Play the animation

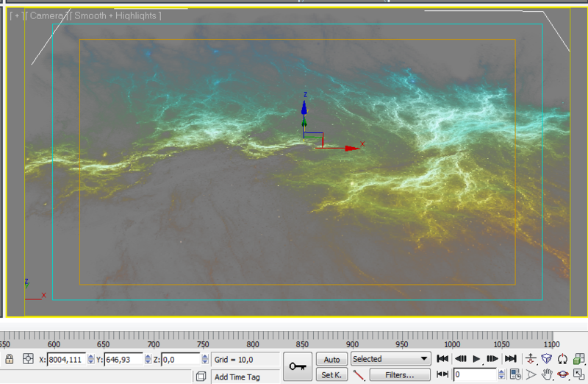point(476,359)
